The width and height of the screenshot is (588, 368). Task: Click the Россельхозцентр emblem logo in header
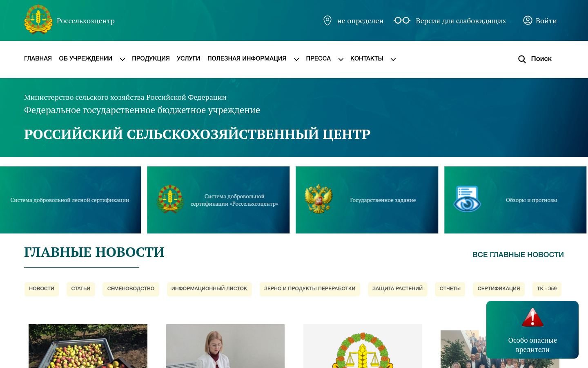click(38, 20)
